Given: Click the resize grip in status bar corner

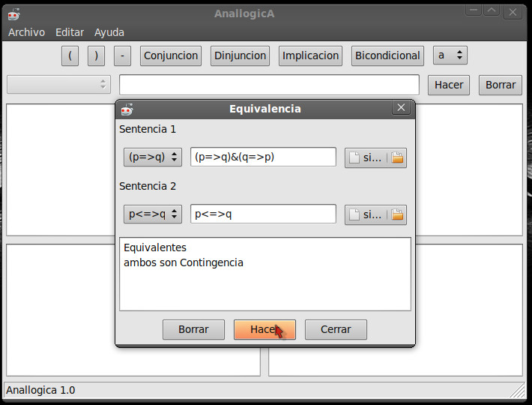Looking at the screenshot, I should coord(518,391).
